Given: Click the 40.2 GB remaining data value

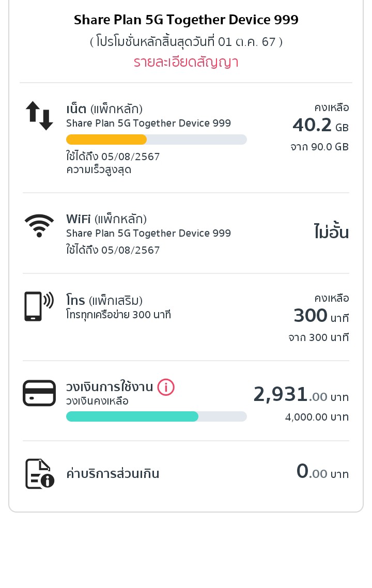Looking at the screenshot, I should pos(320,125).
